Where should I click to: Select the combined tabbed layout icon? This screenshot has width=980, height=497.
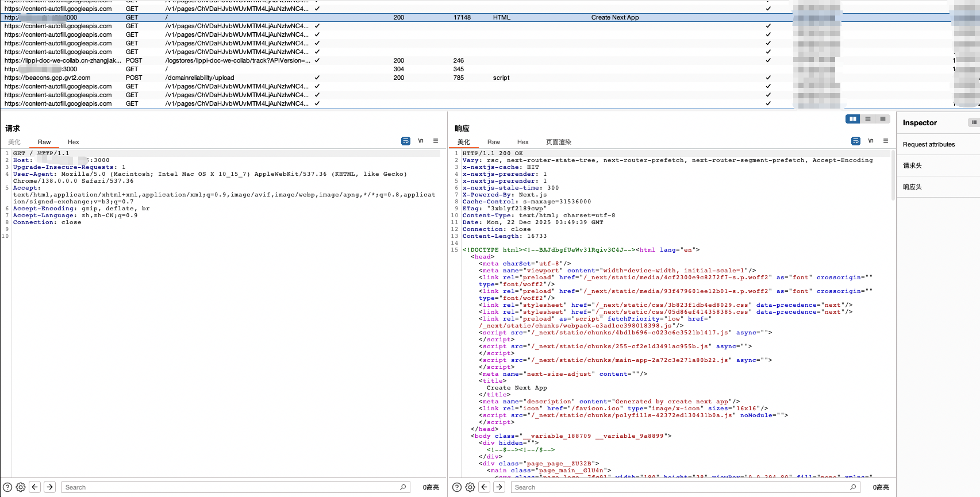(x=883, y=119)
